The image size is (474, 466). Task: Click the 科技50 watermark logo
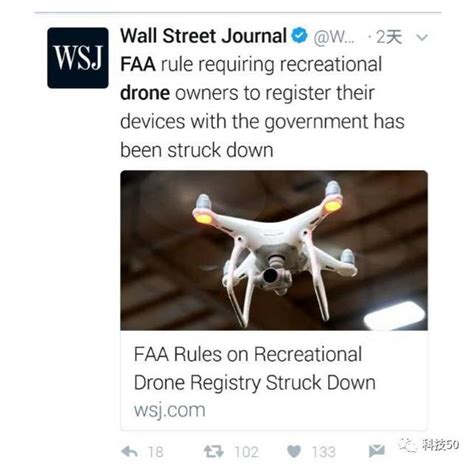coord(429,445)
